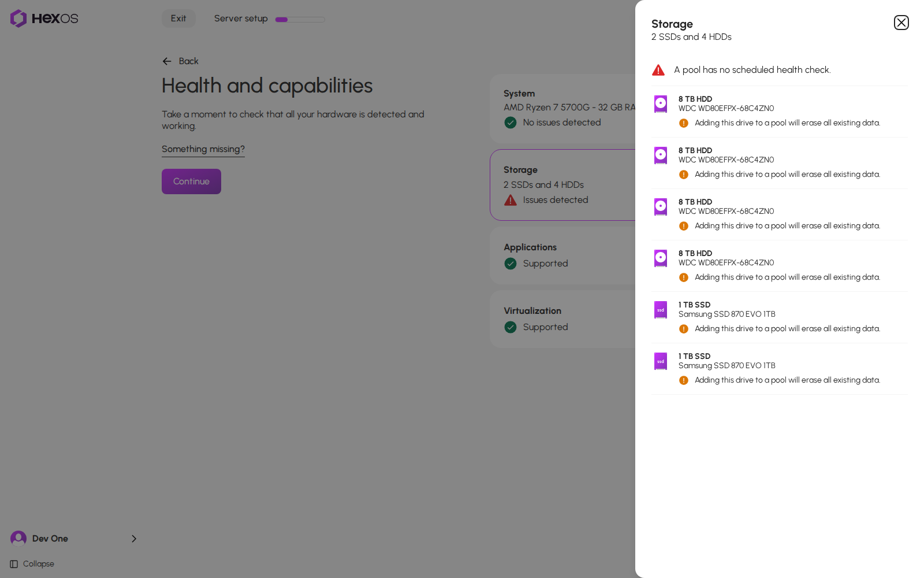
Task: Click the Storage panel heading
Action: [672, 24]
